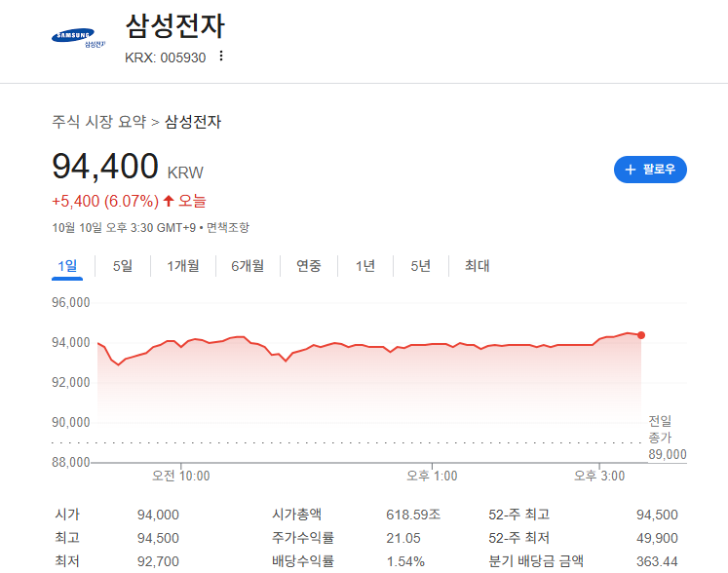Switch to the 1년 tab
Image resolution: width=728 pixels, height=573 pixels.
coord(364,266)
